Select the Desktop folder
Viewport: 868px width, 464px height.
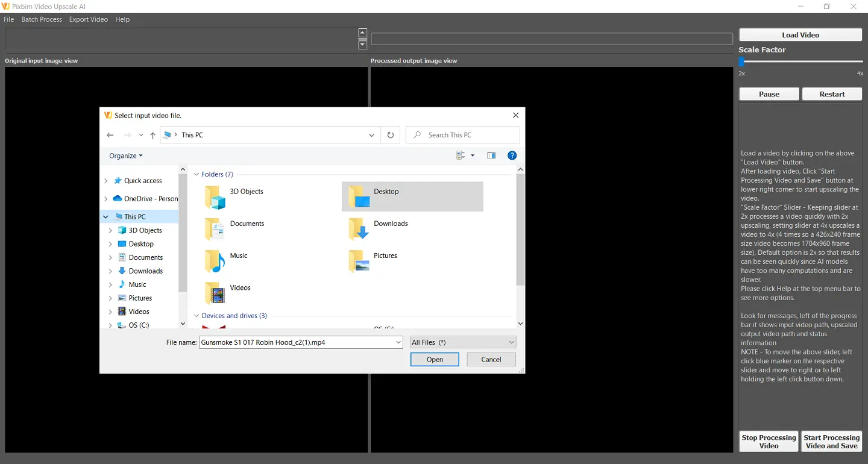(x=412, y=196)
